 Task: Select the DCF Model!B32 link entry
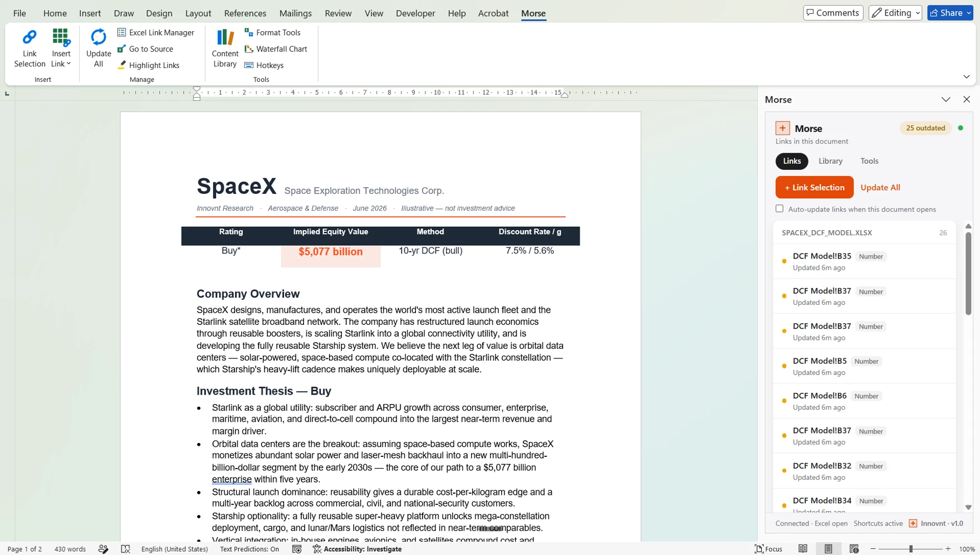coord(864,471)
